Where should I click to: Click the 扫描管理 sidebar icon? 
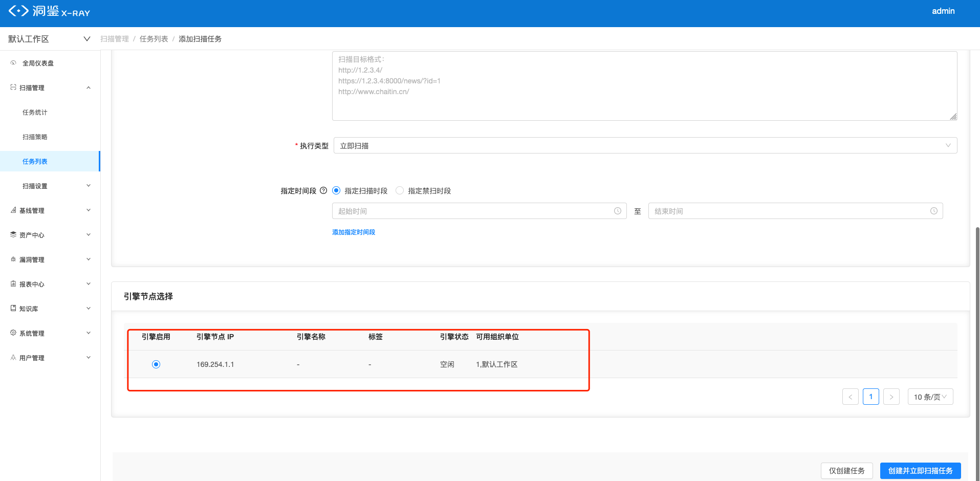[x=13, y=88]
